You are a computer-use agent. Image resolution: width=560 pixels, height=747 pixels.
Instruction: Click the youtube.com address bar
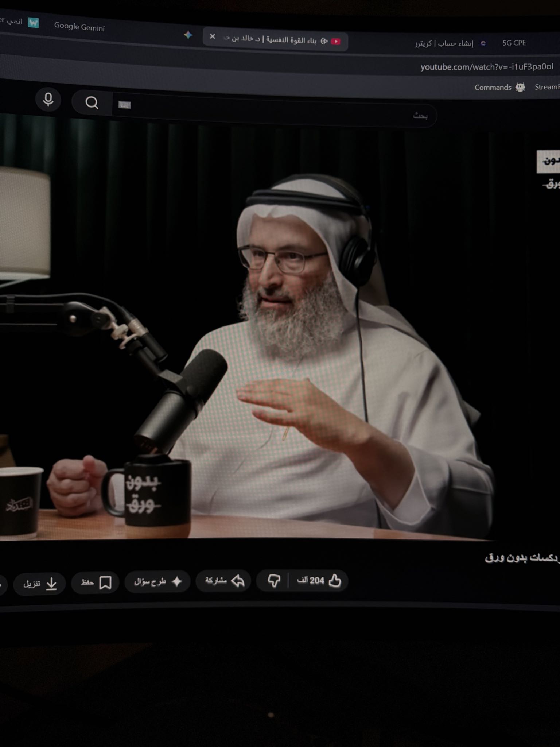(x=486, y=67)
